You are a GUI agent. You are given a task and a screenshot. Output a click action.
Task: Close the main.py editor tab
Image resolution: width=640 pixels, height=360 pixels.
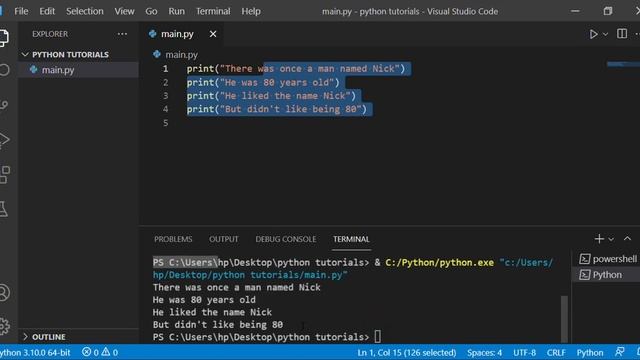tap(213, 34)
